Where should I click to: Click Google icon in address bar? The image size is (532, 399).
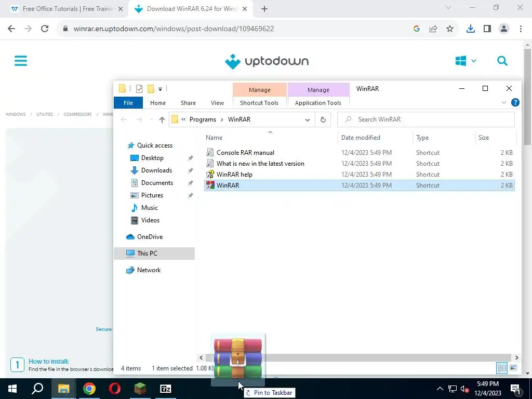(x=417, y=29)
